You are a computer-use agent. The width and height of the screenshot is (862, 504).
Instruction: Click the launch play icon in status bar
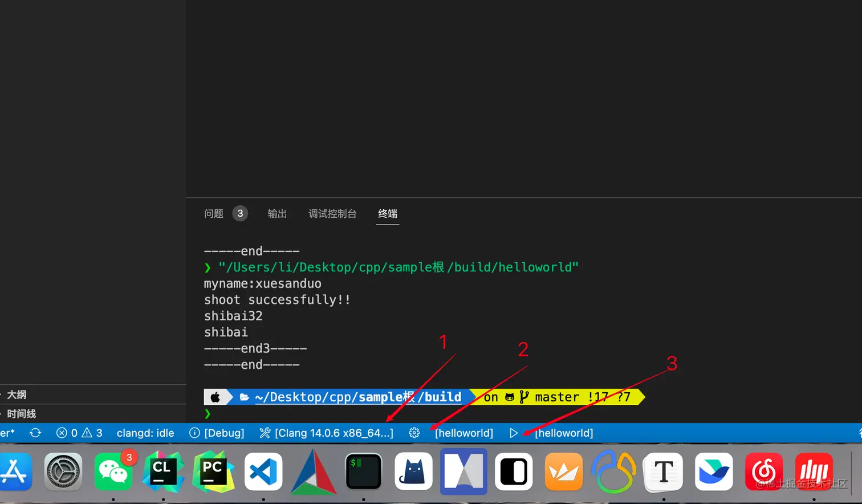pyautogui.click(x=514, y=433)
